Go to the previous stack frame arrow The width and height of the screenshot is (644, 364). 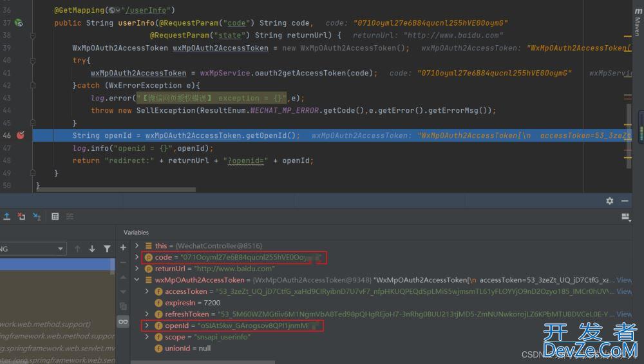pos(77,249)
